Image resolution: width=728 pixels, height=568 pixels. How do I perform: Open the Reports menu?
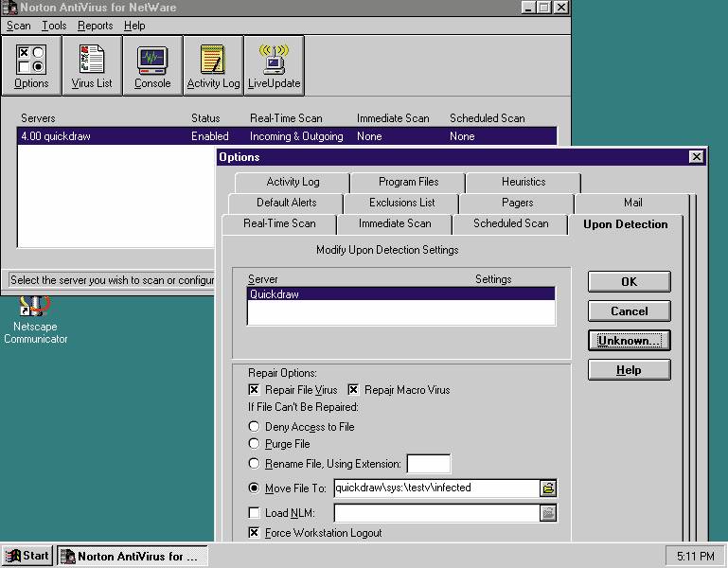click(96, 26)
